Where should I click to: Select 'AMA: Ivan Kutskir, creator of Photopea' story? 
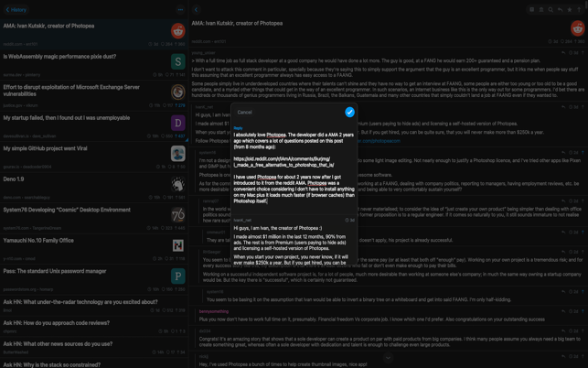94,34
